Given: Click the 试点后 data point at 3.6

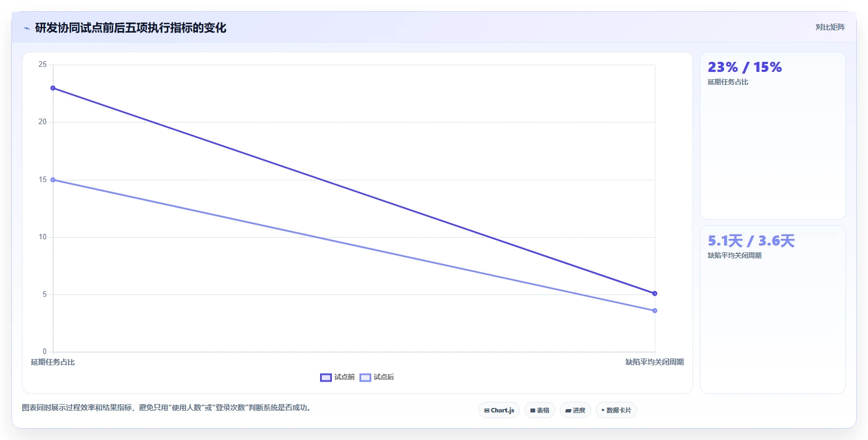Looking at the screenshot, I should pos(655,311).
